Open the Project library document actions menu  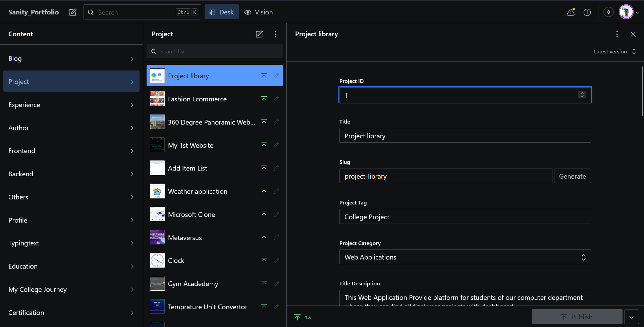pos(617,34)
